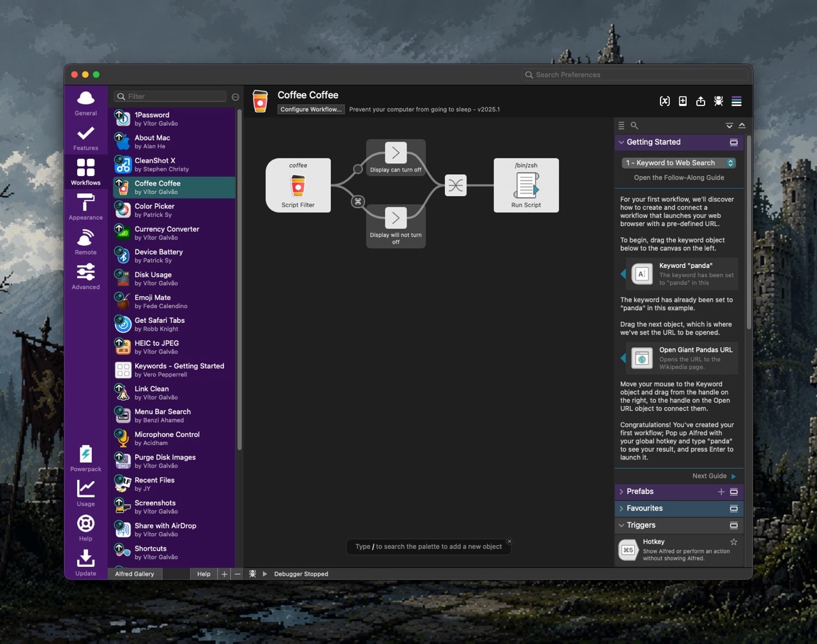817x644 pixels.
Task: Select the /bin/zsh Run Script object
Action: 526,185
